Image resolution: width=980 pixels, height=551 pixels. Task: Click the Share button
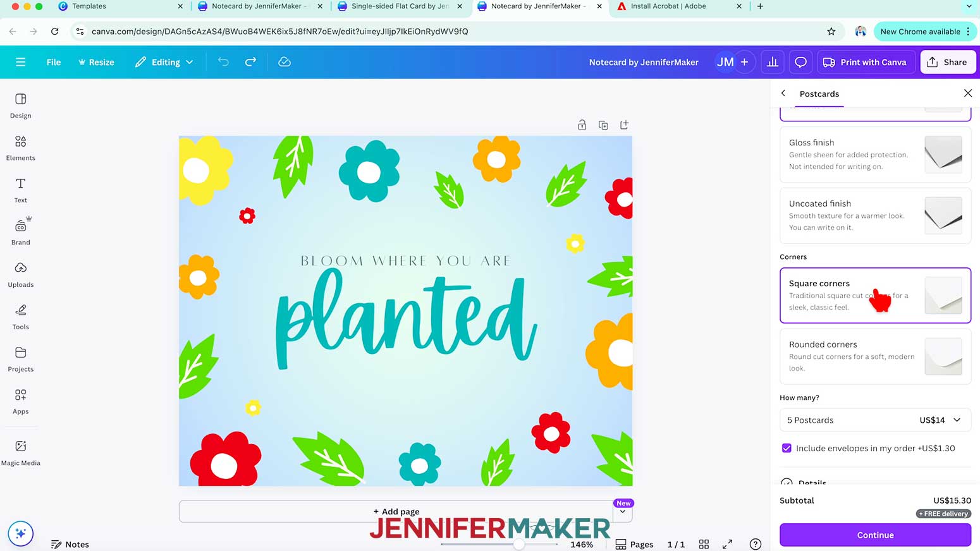(x=948, y=62)
